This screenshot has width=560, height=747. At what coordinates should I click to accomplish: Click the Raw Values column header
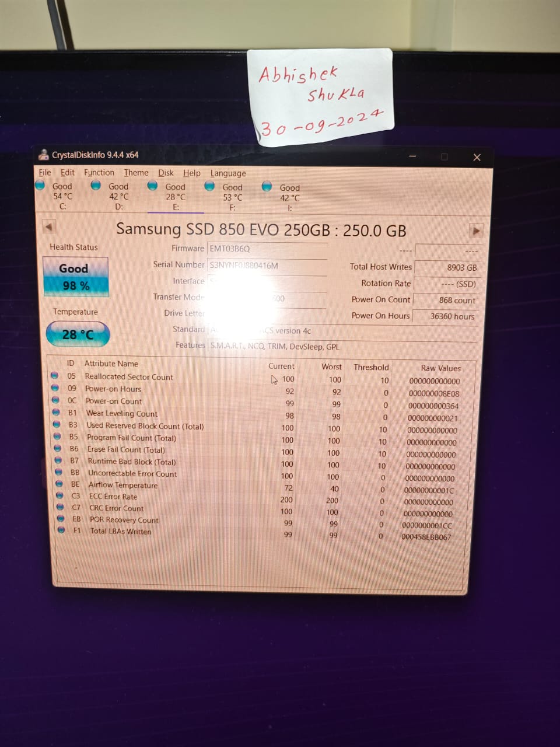440,368
